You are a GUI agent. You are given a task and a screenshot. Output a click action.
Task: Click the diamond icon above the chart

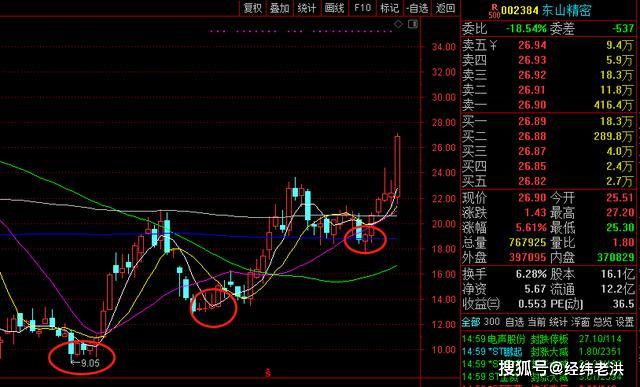click(398, 24)
